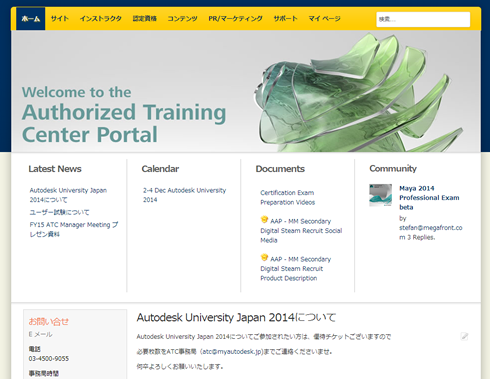
Task: Open AAP Digital Steam Recruit Social Media document
Action: coord(301,230)
